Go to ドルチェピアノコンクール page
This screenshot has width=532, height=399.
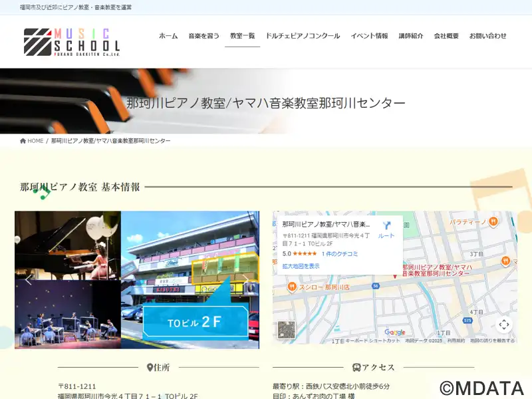(303, 36)
